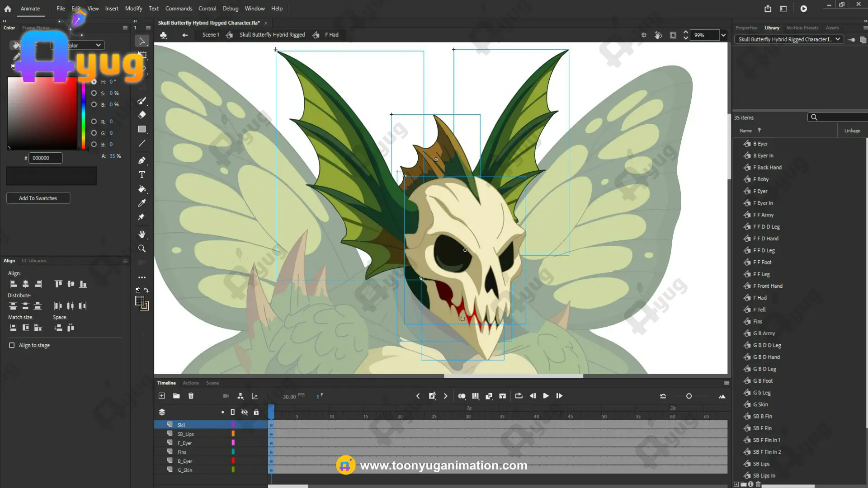Select the Eyedropper tool
The image size is (868, 488).
point(142,203)
